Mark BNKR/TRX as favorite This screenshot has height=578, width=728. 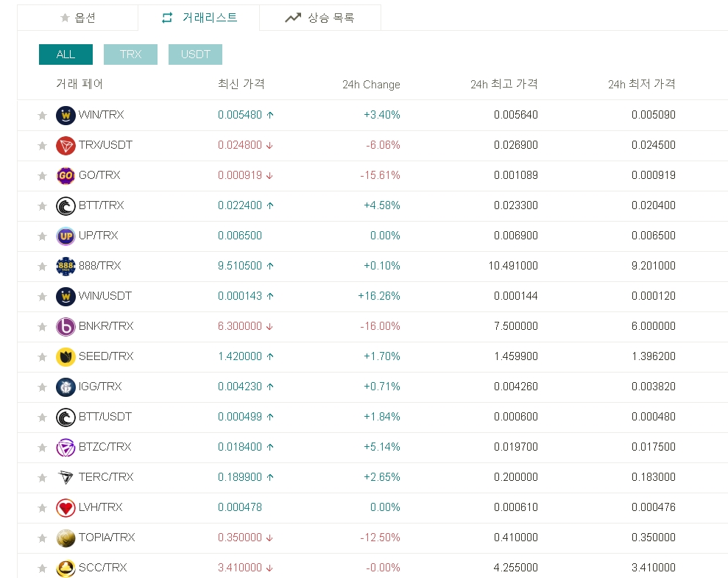[x=42, y=326]
